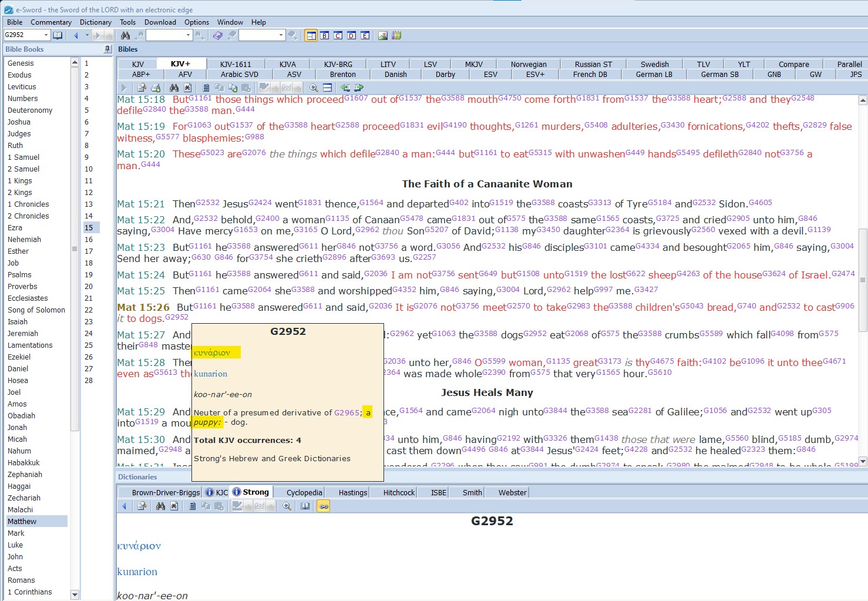Go back with the blue left arrow
This screenshot has height=601, width=868.
pyautogui.click(x=76, y=35)
